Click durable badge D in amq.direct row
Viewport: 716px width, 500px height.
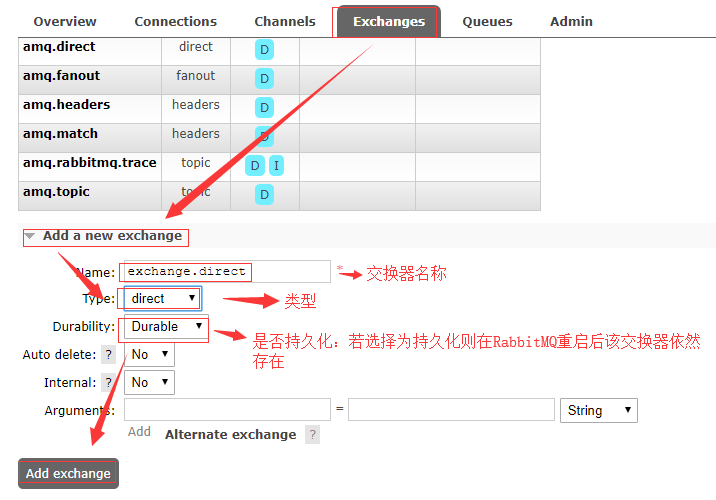click(x=264, y=49)
